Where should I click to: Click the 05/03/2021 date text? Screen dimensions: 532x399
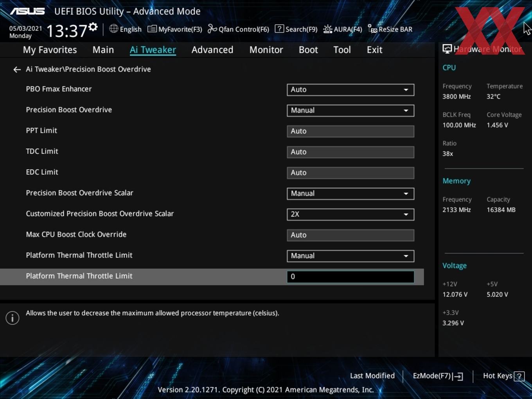[25, 29]
